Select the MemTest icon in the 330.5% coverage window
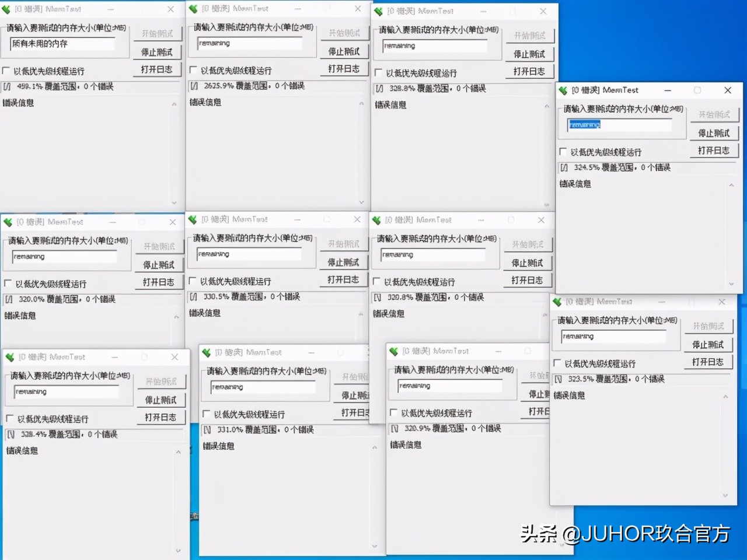The width and height of the screenshot is (747, 560). click(193, 219)
